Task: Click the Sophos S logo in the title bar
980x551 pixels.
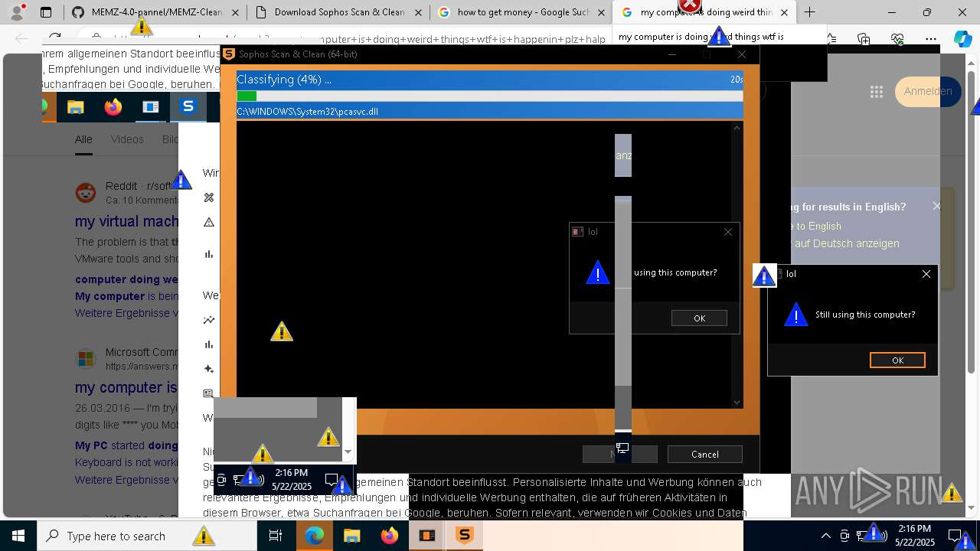Action: tap(229, 54)
